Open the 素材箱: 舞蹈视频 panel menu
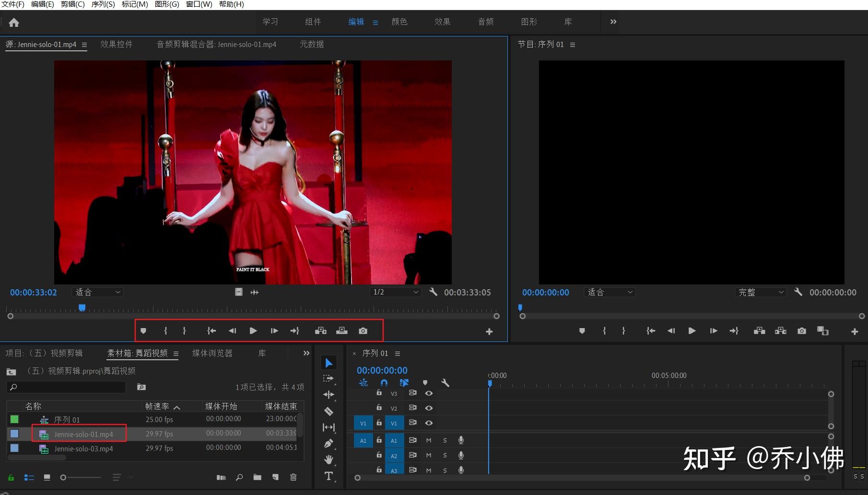Image resolution: width=868 pixels, height=495 pixels. click(x=176, y=354)
